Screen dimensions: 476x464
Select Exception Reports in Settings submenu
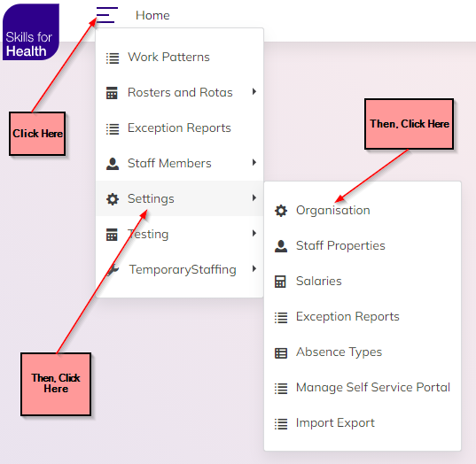click(363, 317)
